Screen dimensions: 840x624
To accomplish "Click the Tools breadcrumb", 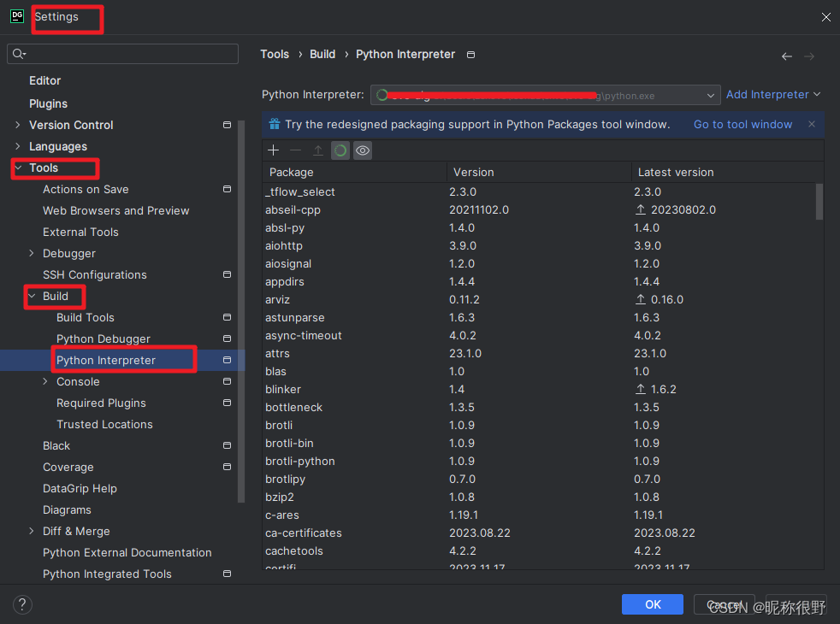I will pos(275,55).
